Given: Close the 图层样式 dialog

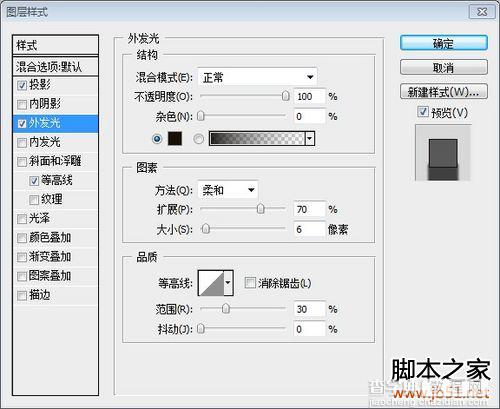Looking at the screenshot, I should tap(482, 12).
